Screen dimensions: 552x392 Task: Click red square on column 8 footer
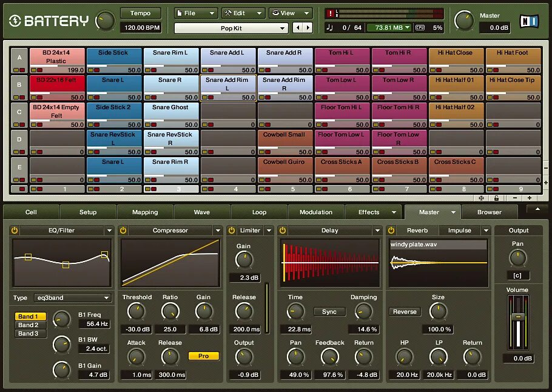click(439, 189)
